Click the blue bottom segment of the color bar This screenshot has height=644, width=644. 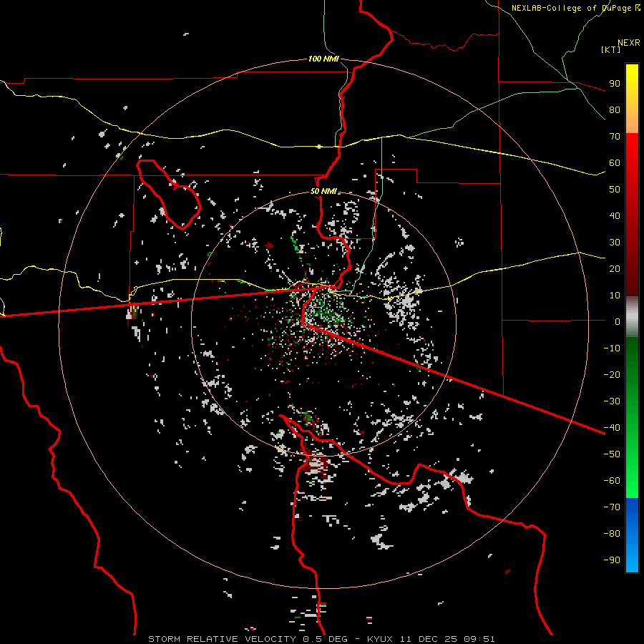[632, 535]
